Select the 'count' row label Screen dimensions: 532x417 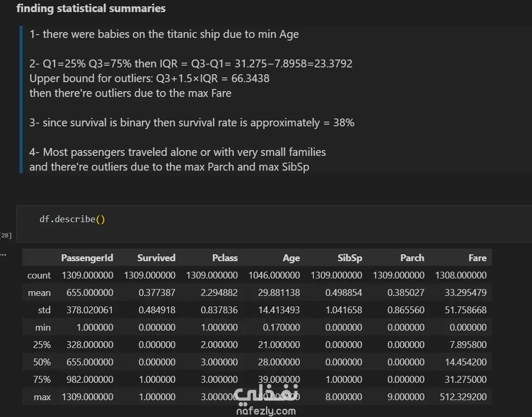click(x=39, y=275)
